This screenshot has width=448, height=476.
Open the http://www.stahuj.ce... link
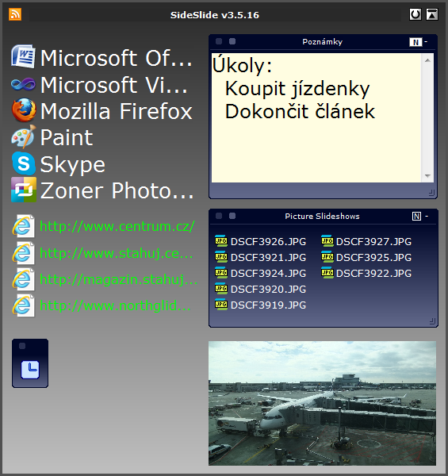pyautogui.click(x=117, y=253)
